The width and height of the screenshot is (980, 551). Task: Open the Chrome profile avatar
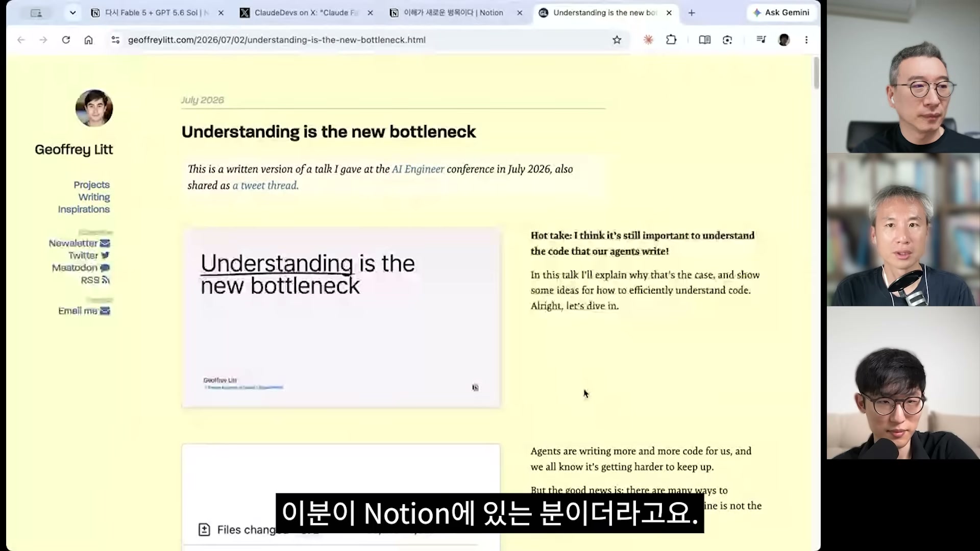coord(784,40)
